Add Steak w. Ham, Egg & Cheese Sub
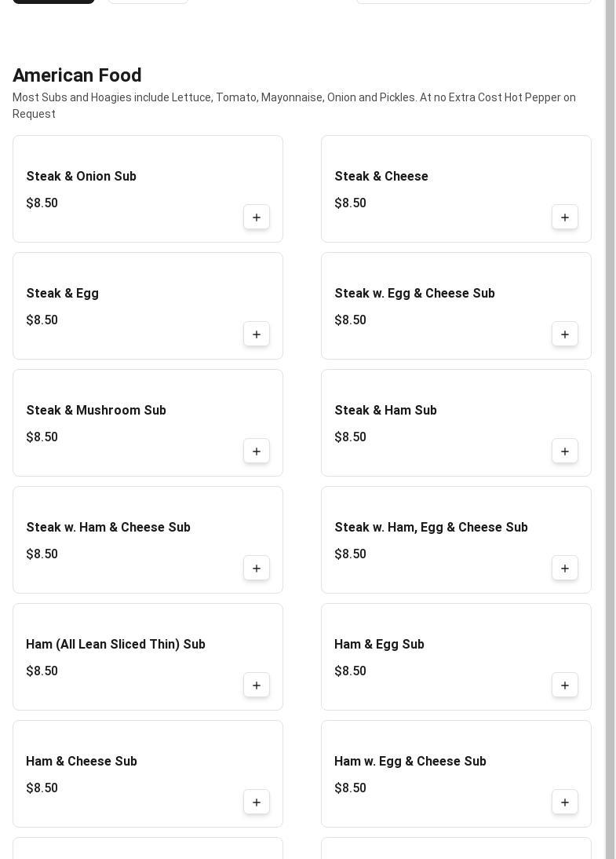 565,568
